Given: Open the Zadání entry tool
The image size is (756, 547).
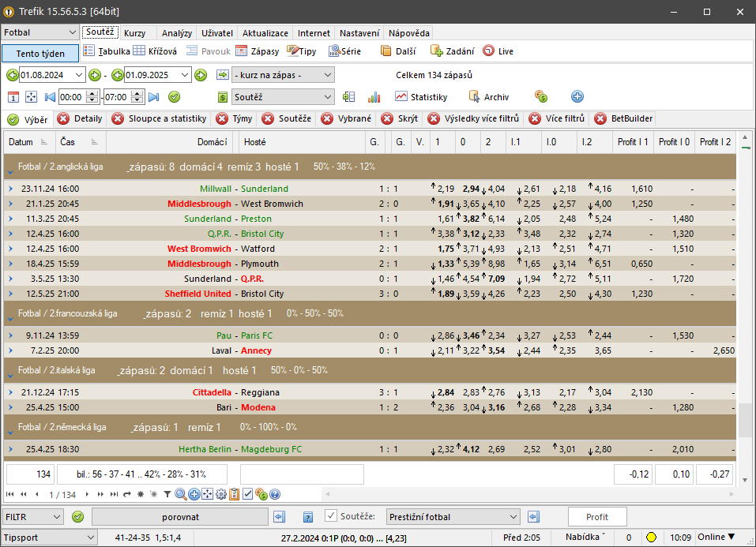Looking at the screenshot, I should coord(452,51).
